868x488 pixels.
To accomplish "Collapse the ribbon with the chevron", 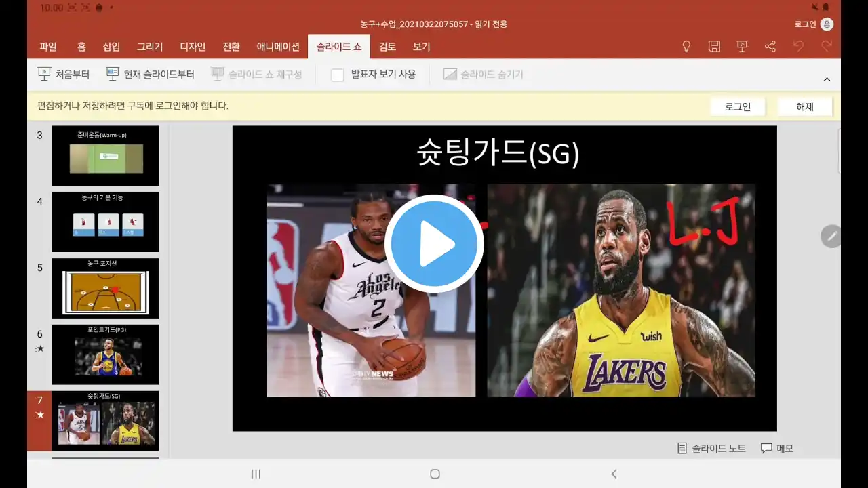I will coord(827,79).
